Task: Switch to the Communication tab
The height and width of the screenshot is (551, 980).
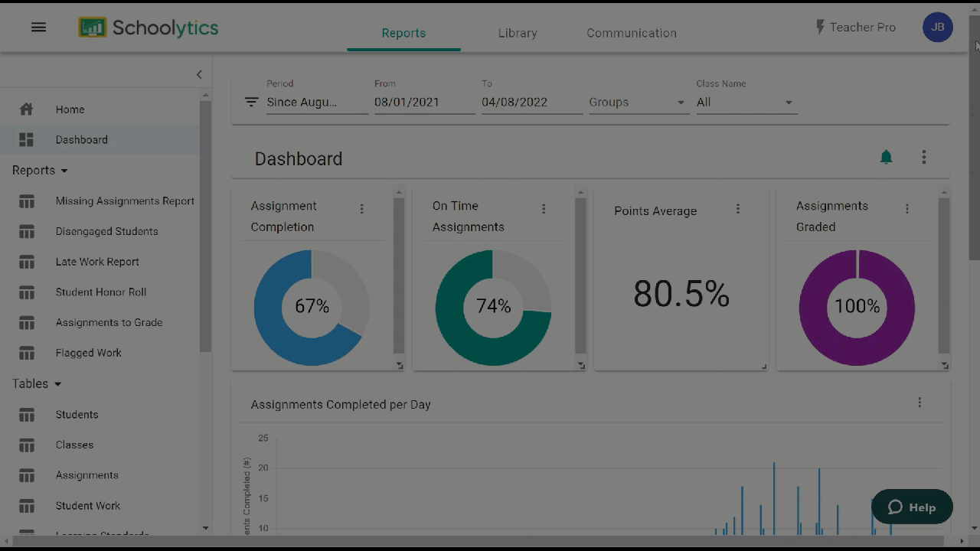Action: pyautogui.click(x=632, y=33)
